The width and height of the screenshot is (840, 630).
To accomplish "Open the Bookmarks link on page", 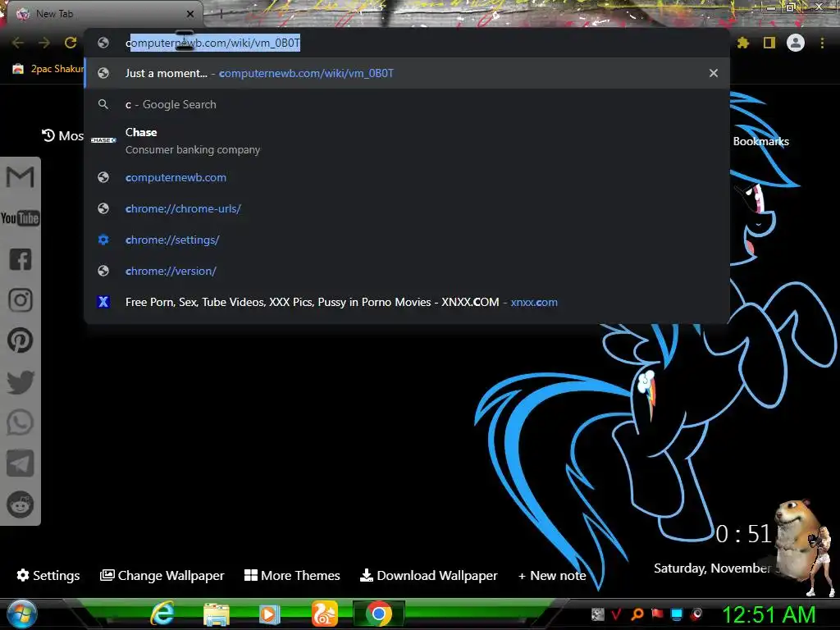I will pyautogui.click(x=760, y=141).
